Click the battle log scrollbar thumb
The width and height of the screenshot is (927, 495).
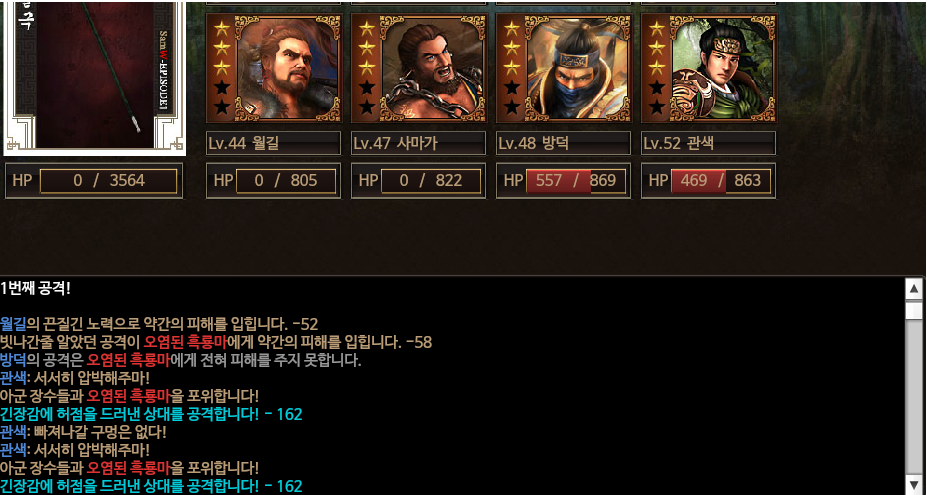click(914, 310)
